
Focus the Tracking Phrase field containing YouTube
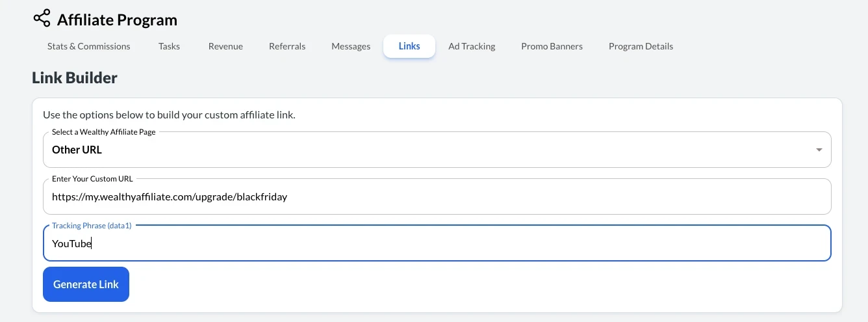(x=435, y=244)
